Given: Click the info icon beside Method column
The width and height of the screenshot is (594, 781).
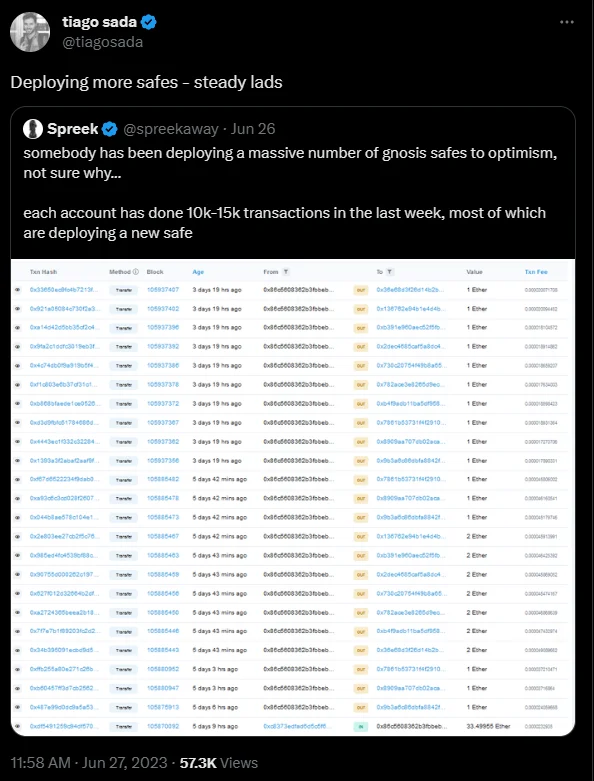Looking at the screenshot, I should (x=136, y=272).
